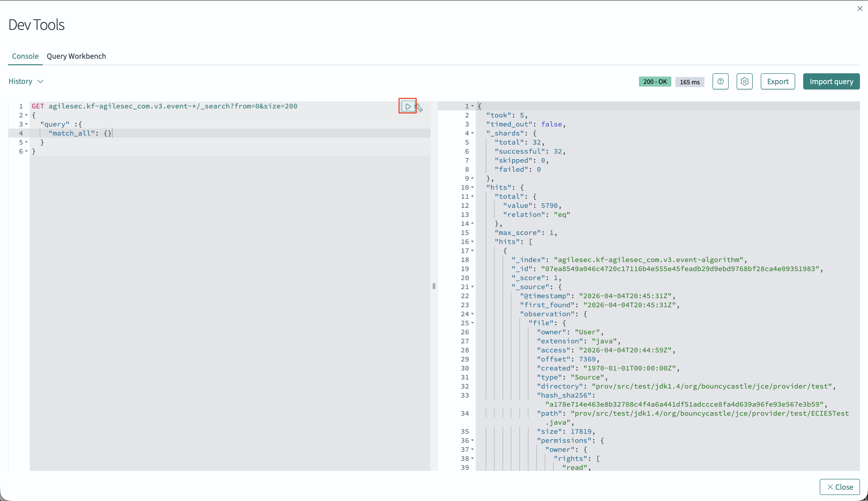Collapse the "observation" fold arrow on line 24
The image size is (868, 501).
[x=472, y=314]
